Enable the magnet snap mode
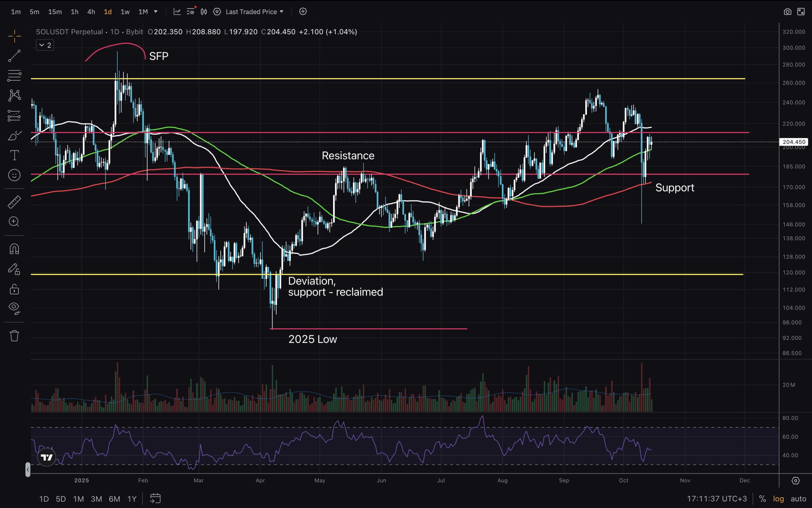Screen dimensions: 812x508 [x=14, y=249]
